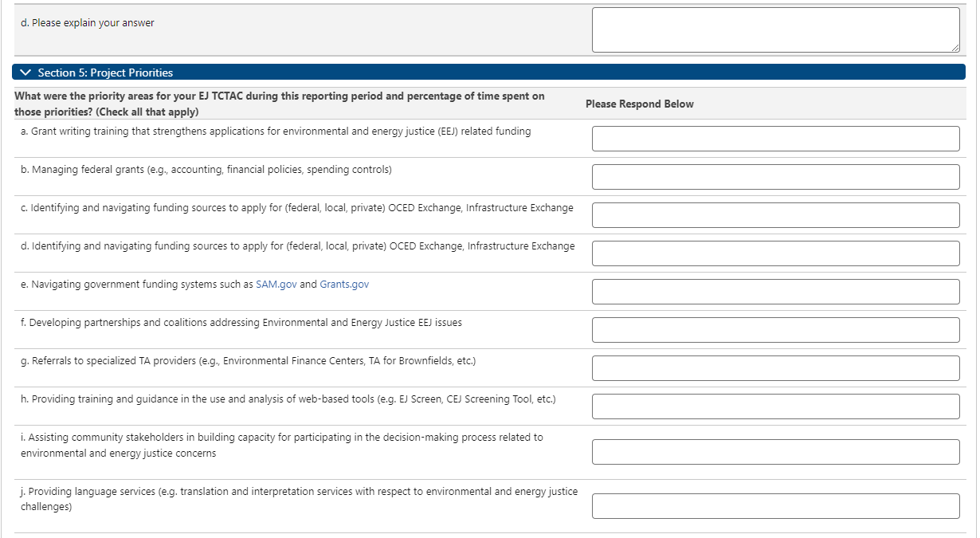The height and width of the screenshot is (538, 980).
Task: Click the input for grant writing training
Action: [x=775, y=139]
